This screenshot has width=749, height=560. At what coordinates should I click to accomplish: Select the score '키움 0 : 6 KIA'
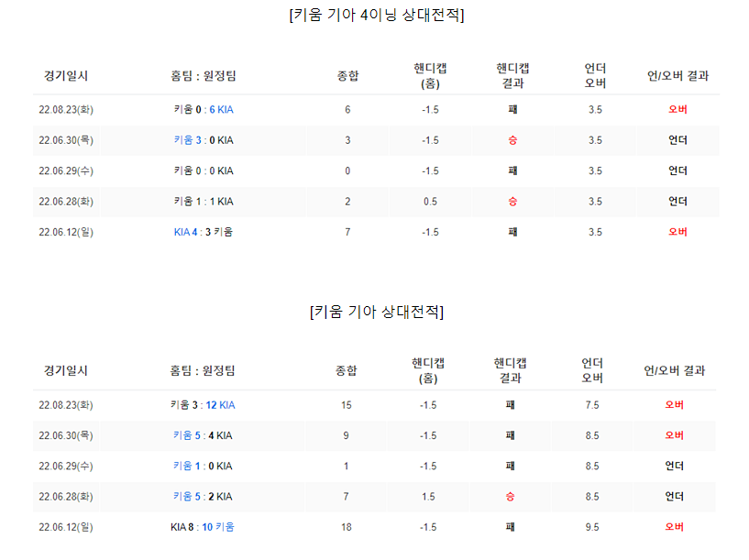[204, 109]
